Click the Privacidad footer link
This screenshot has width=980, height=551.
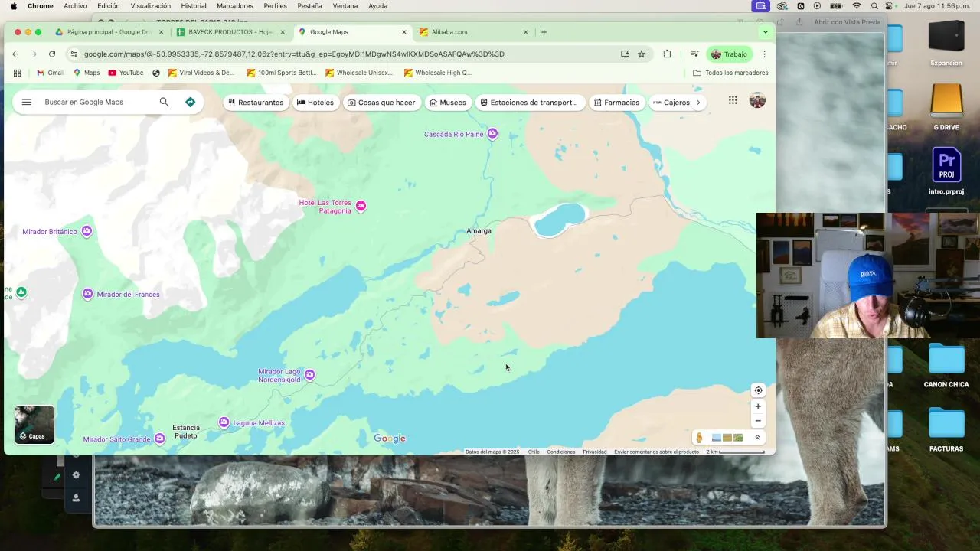pyautogui.click(x=595, y=452)
